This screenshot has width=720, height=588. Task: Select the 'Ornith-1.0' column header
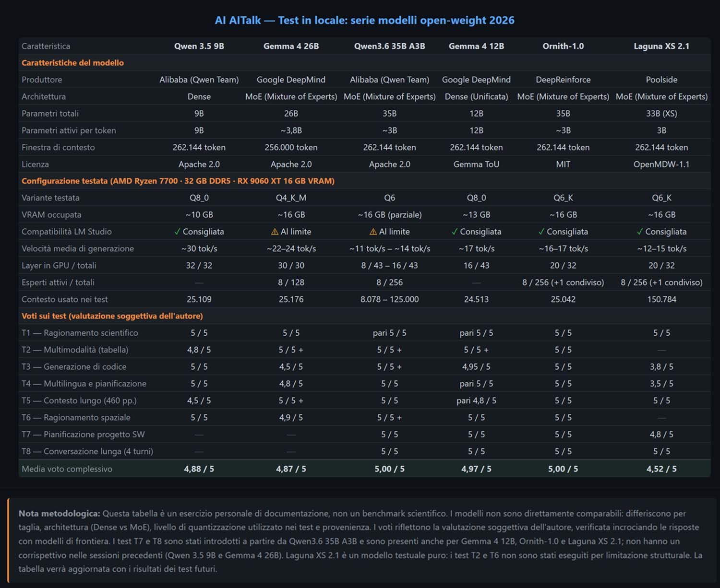(563, 46)
